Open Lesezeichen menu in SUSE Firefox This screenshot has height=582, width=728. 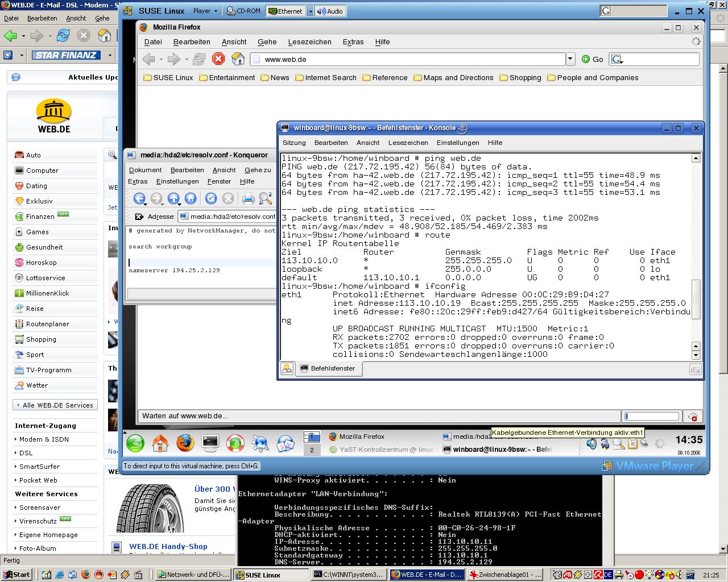point(309,42)
